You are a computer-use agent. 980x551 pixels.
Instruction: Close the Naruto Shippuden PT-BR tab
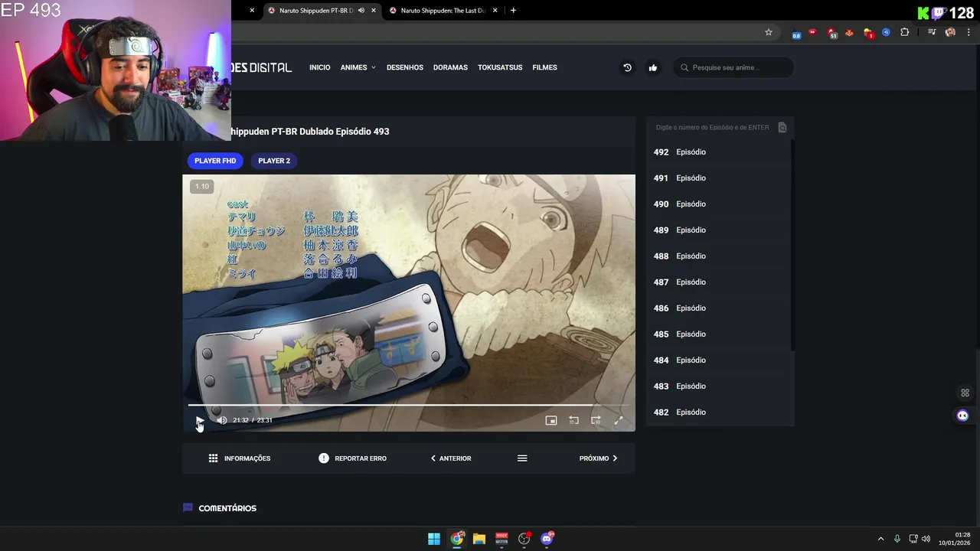pyautogui.click(x=374, y=11)
